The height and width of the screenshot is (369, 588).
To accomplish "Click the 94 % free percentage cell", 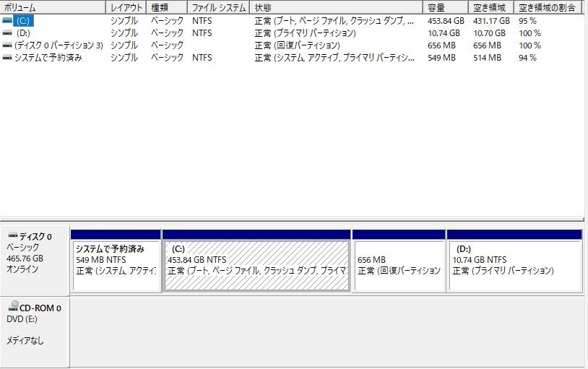I will (527, 58).
